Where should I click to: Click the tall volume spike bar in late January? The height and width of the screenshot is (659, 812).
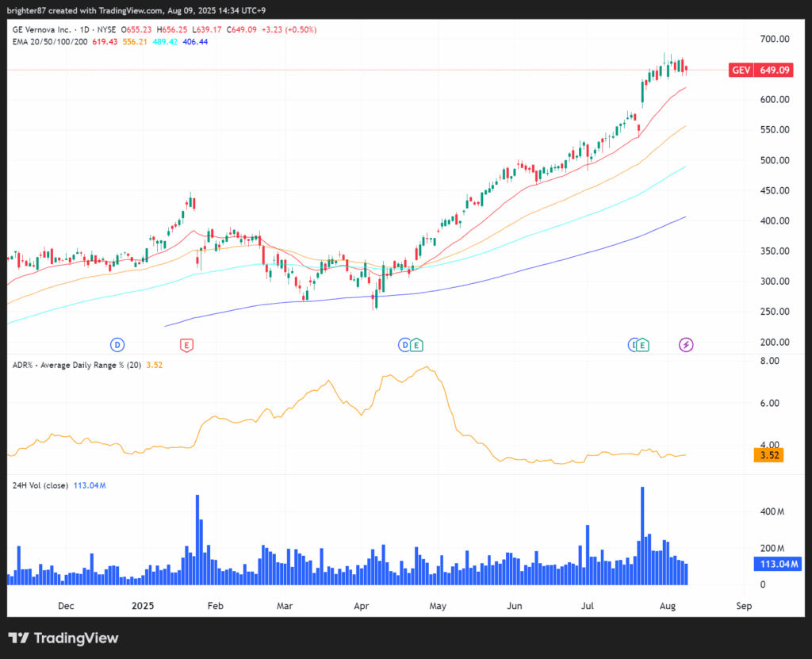197,540
